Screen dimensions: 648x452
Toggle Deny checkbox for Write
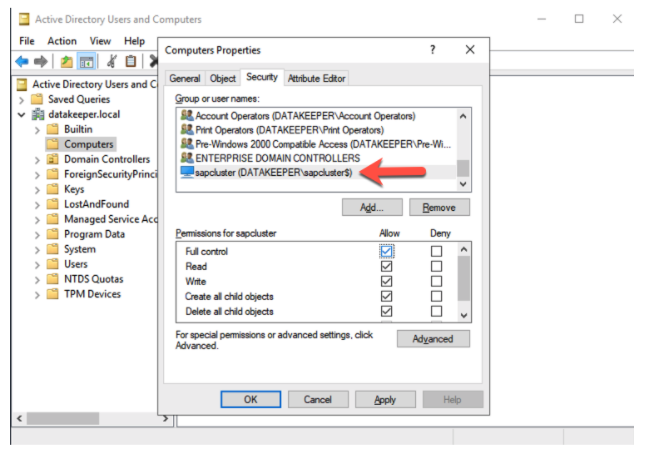[436, 281]
